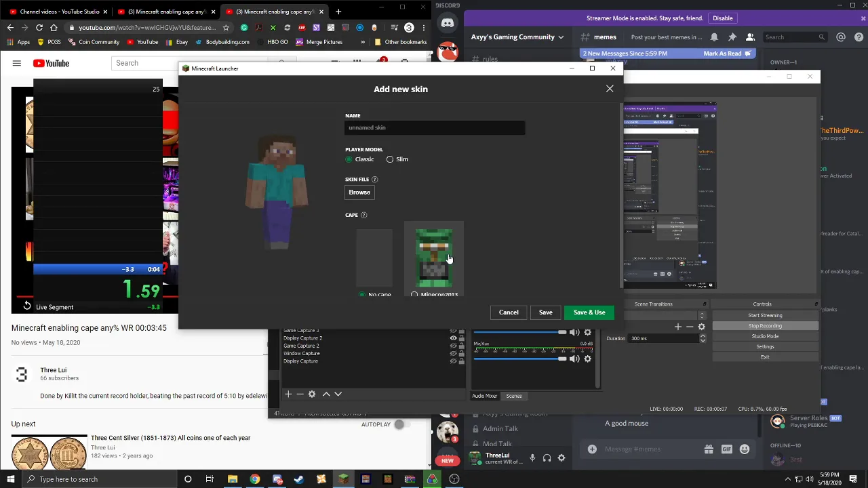The image size is (868, 488).
Task: Toggle lock on Display Capture 2 source
Action: pos(462,338)
